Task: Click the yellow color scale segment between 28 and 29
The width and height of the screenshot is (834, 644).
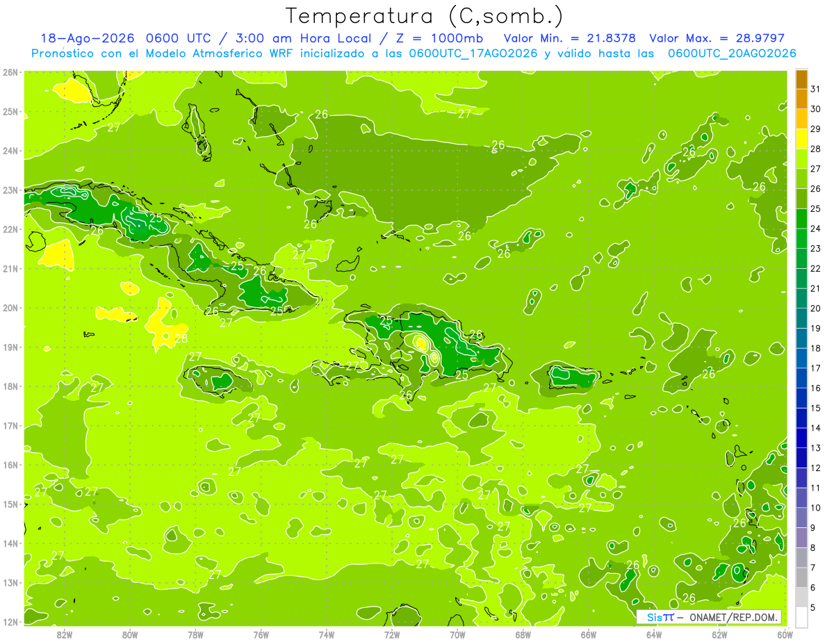Action: [x=802, y=139]
